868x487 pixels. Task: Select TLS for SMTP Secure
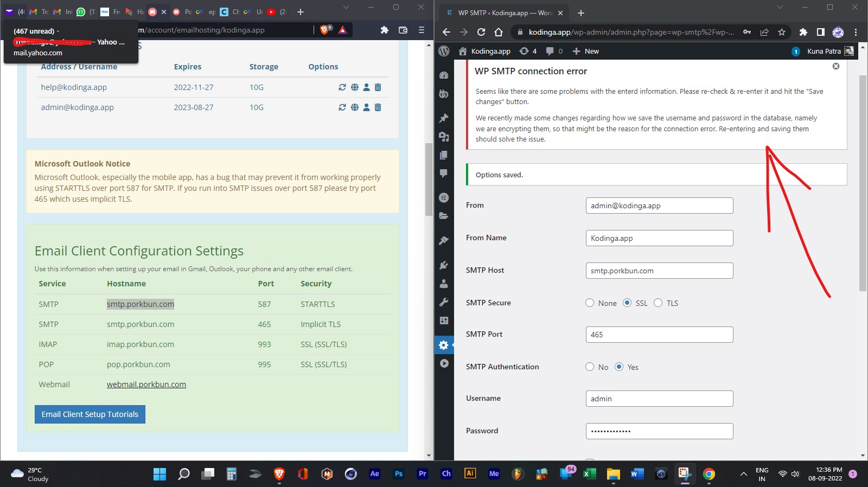tap(658, 303)
